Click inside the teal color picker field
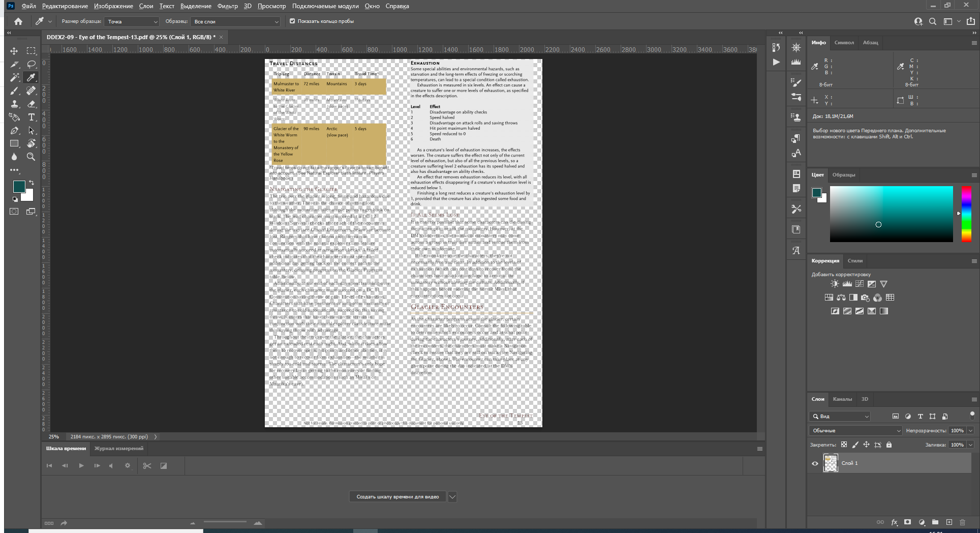This screenshot has height=533, width=980. pos(891,214)
